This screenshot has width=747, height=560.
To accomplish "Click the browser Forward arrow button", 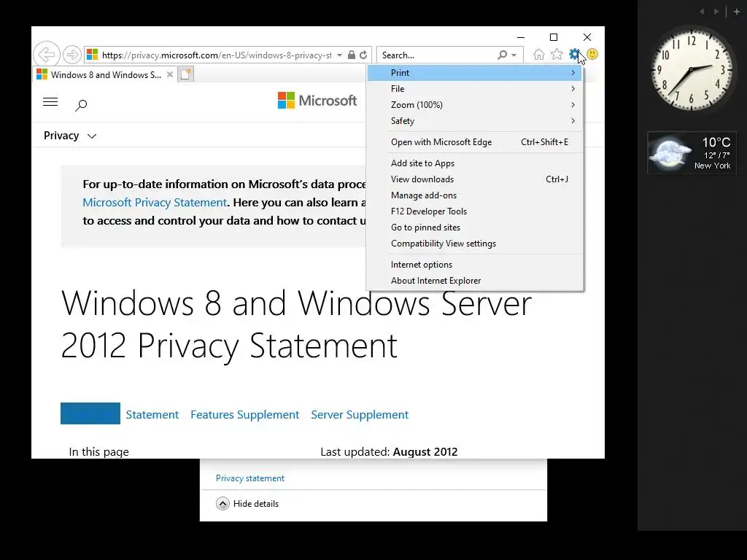I will point(72,55).
